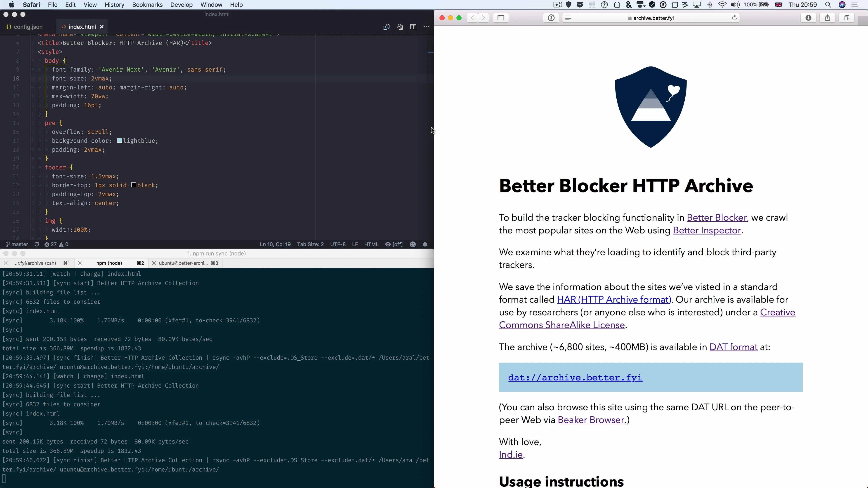This screenshot has width=868, height=488.
Task: Open new Safari tab plus button
Action: pos(863,21)
